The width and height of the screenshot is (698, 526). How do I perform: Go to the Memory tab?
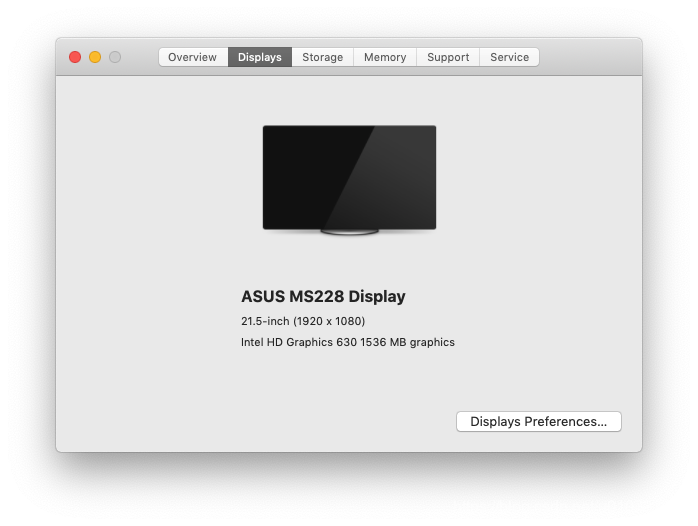point(385,57)
